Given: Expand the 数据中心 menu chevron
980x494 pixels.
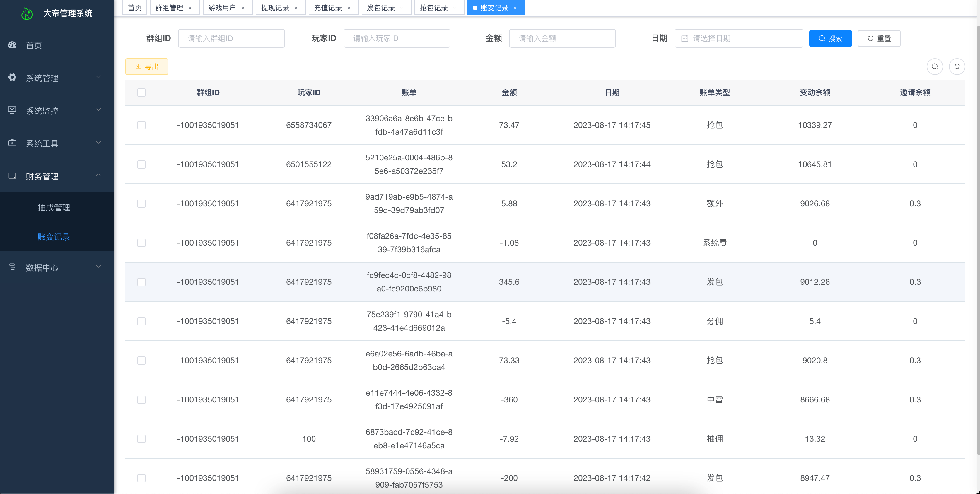Looking at the screenshot, I should (98, 266).
